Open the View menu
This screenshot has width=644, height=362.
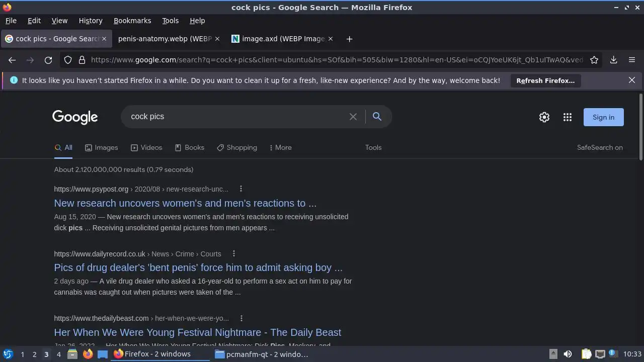(59, 21)
